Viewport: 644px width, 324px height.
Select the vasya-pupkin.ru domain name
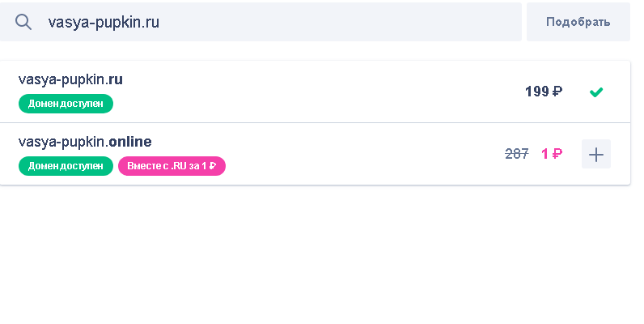[70, 79]
